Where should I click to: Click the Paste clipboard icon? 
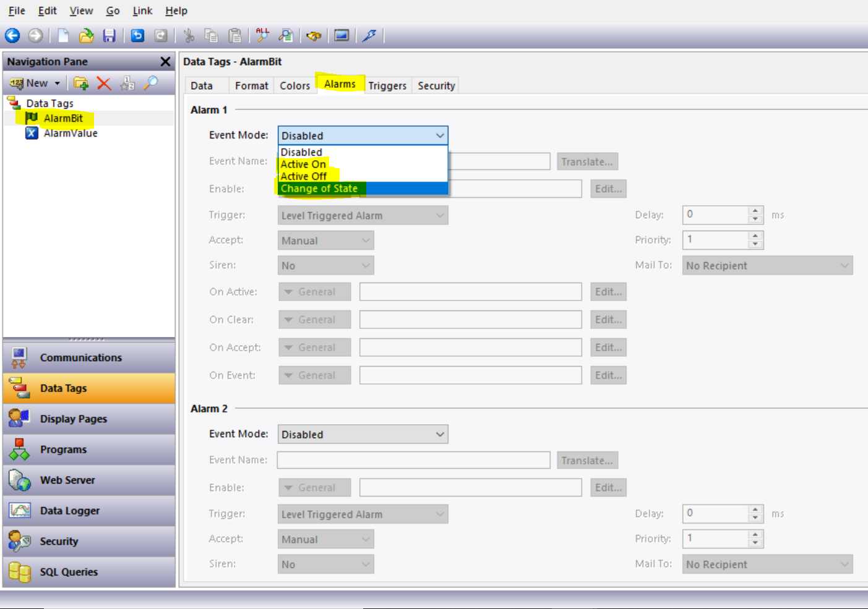235,36
